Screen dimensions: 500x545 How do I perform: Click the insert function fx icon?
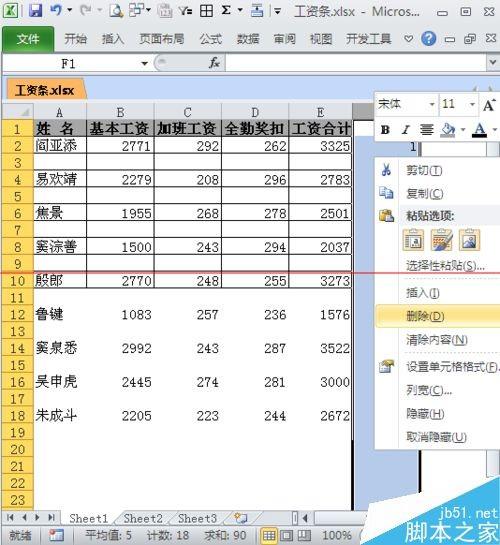(x=214, y=63)
